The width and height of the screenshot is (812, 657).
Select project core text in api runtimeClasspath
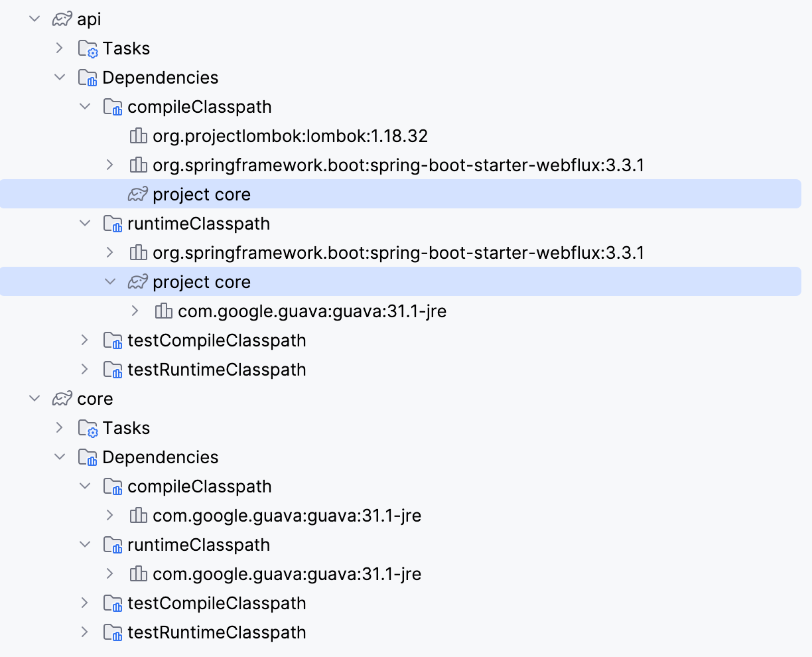click(x=202, y=282)
